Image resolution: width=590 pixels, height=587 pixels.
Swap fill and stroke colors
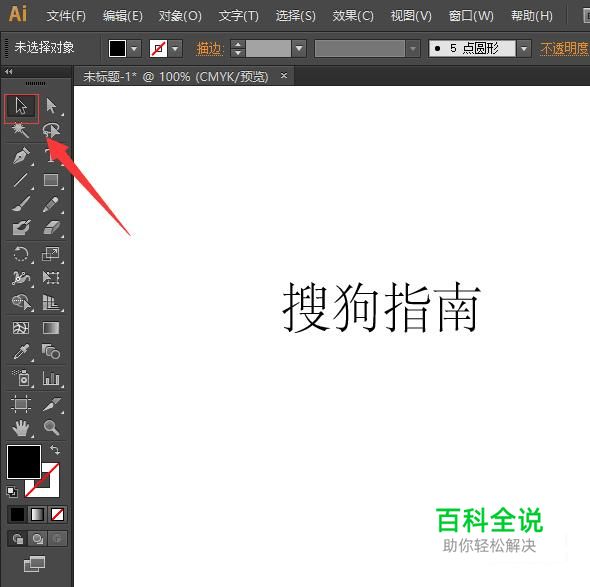pyautogui.click(x=55, y=450)
